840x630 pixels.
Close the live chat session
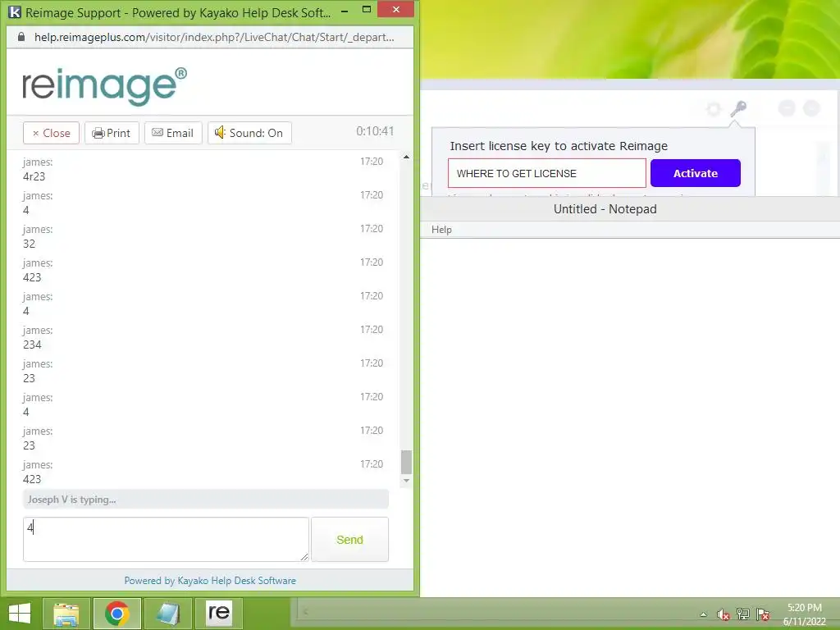[x=52, y=133]
